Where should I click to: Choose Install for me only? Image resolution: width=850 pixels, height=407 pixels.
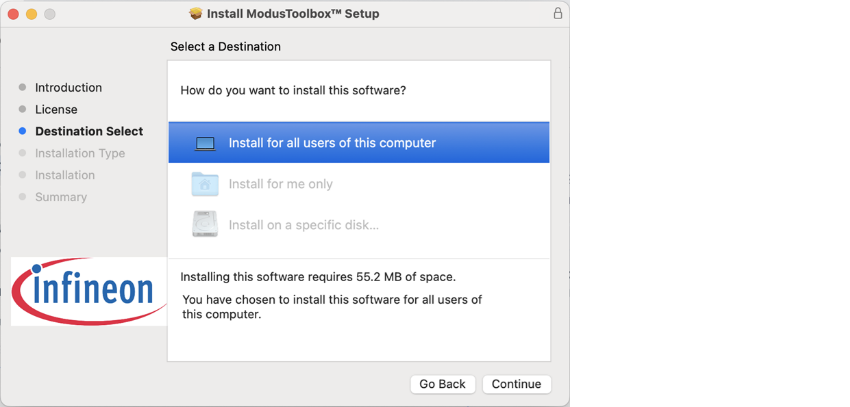tap(359, 184)
